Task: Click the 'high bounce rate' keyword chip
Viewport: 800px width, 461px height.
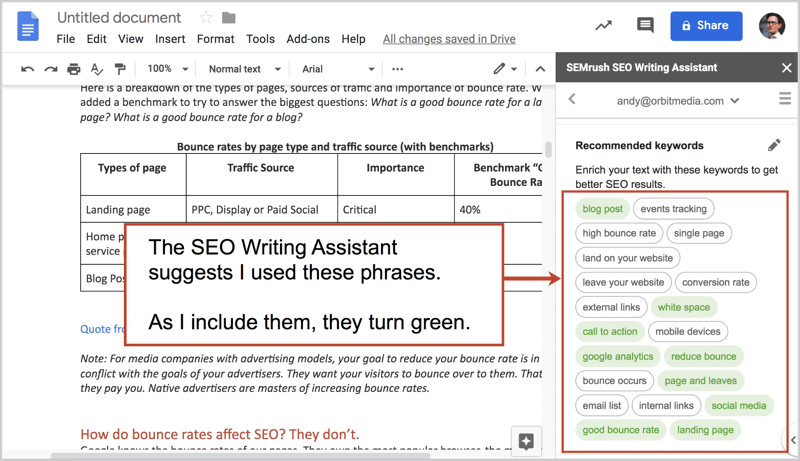Action: click(x=619, y=233)
